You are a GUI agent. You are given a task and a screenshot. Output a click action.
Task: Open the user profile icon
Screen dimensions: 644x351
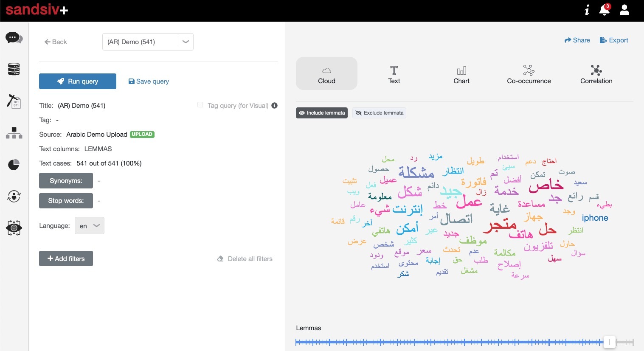click(x=624, y=10)
